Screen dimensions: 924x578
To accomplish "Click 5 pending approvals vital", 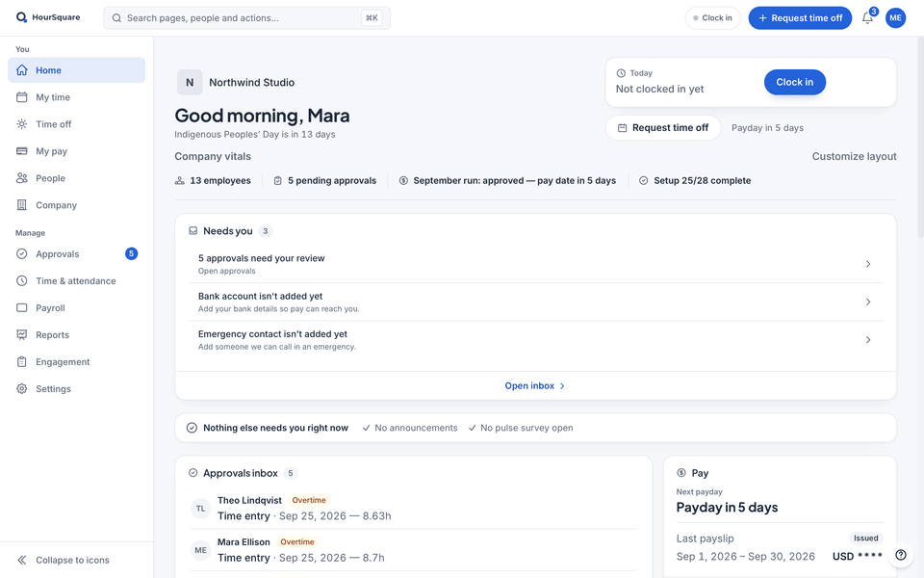I will (324, 180).
